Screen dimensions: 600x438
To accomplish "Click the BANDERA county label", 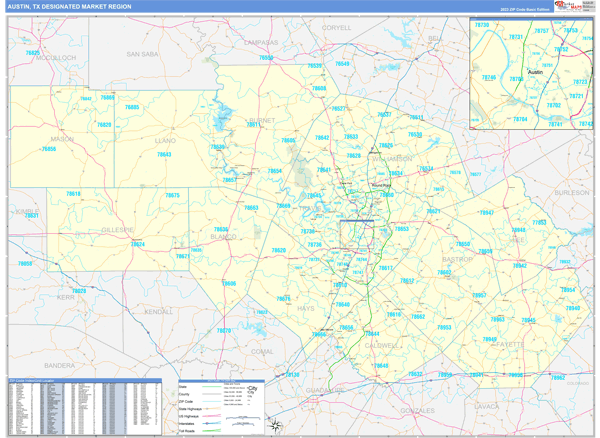I will [x=59, y=366].
